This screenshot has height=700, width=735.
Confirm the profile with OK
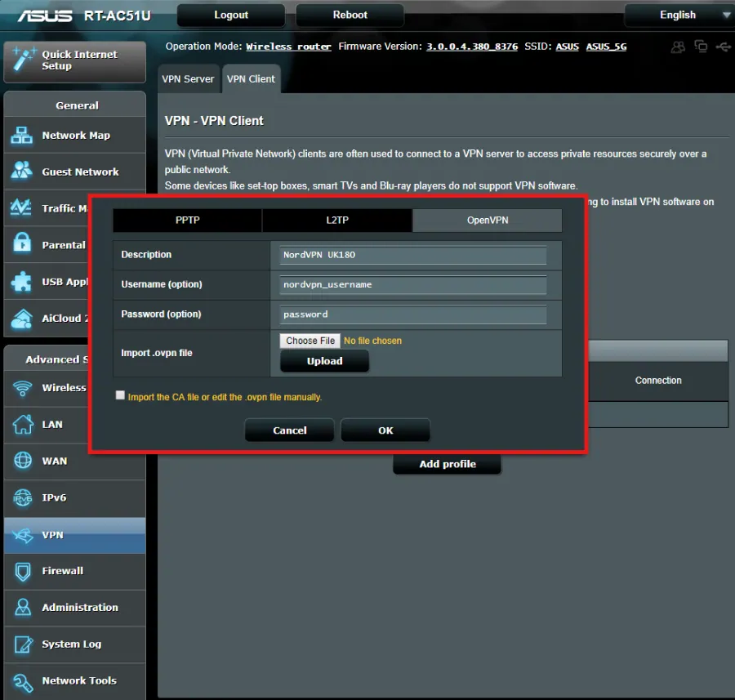[385, 430]
